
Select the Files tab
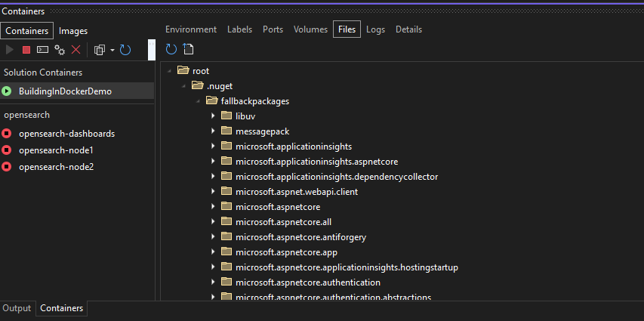coord(347,29)
